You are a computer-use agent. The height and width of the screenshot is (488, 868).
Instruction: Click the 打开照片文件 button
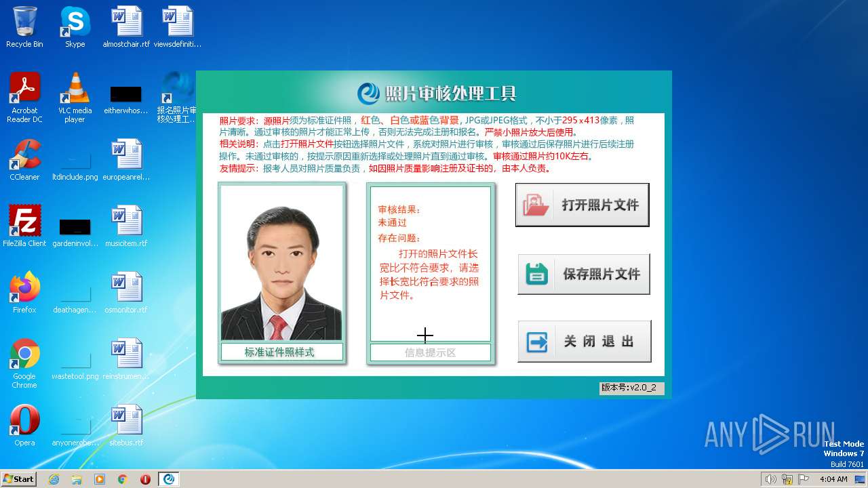pyautogui.click(x=583, y=205)
